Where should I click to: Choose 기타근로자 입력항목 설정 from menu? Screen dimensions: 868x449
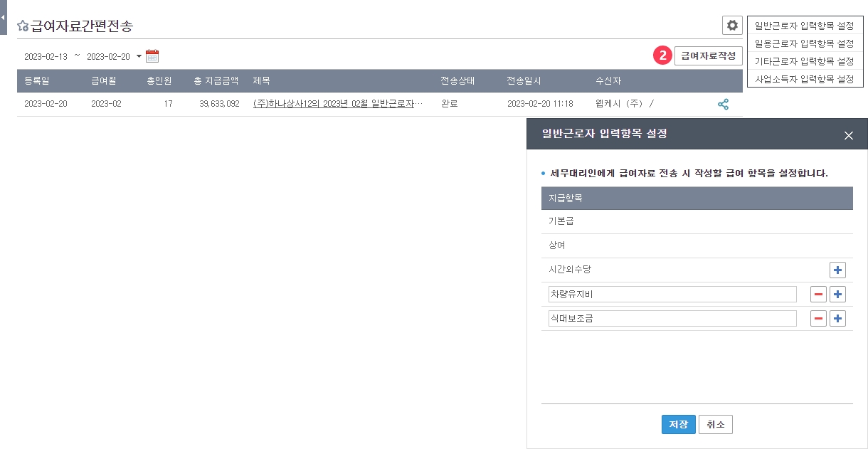[x=804, y=61]
